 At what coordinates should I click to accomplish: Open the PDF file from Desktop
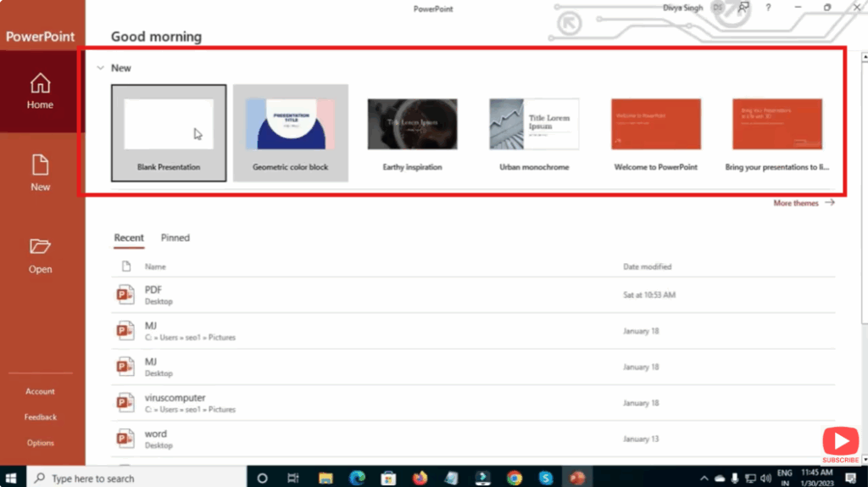pyautogui.click(x=473, y=294)
